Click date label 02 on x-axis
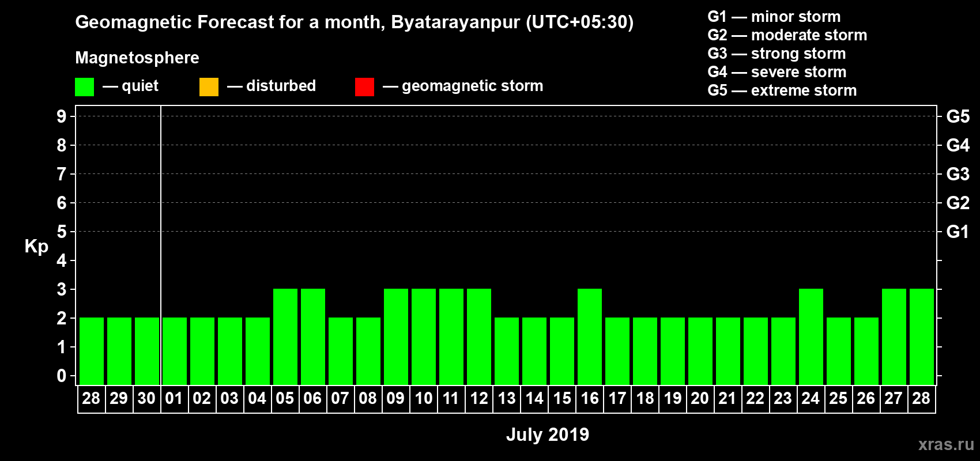The height and width of the screenshot is (461, 980). [202, 399]
